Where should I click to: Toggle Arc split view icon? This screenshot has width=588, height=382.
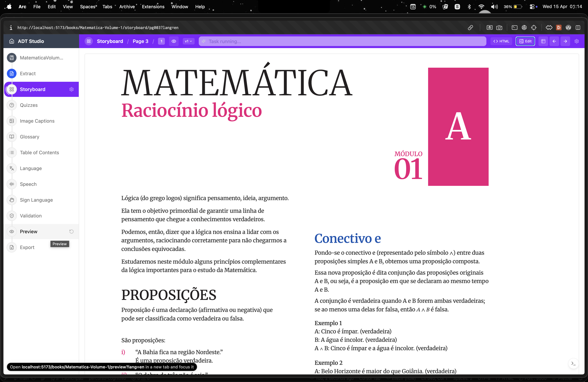578,28
